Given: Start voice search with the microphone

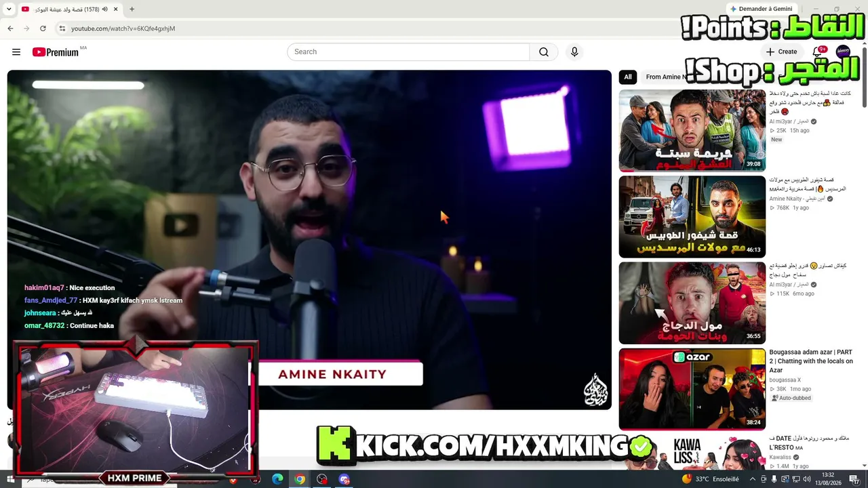Looking at the screenshot, I should 574,52.
